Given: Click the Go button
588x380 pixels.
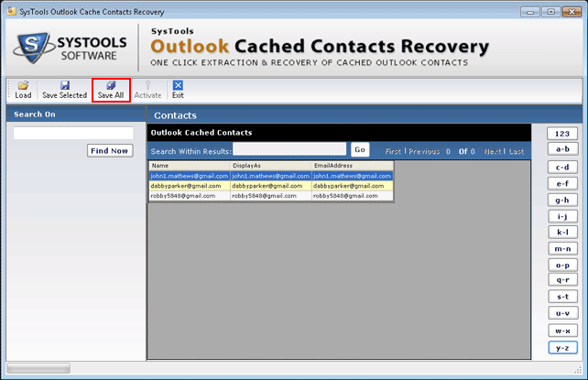Looking at the screenshot, I should (x=360, y=150).
